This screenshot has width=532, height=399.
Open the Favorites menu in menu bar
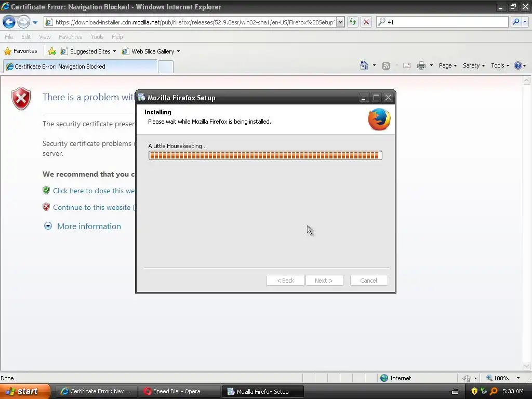pyautogui.click(x=70, y=37)
